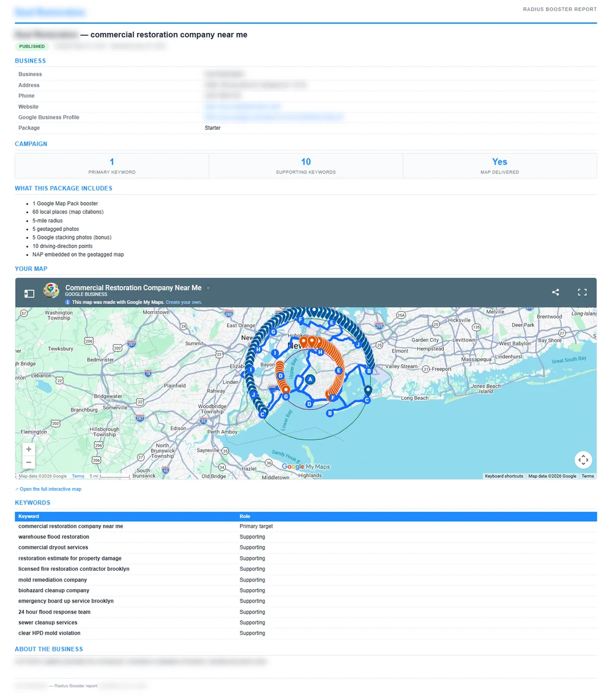Viewport: 612px width, 700px height.
Task: Click '5 geotagged photos' bullet
Action: point(56,230)
